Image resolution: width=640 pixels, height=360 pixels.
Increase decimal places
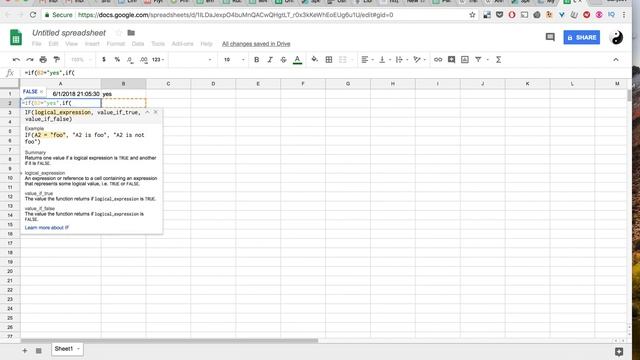coord(143,60)
